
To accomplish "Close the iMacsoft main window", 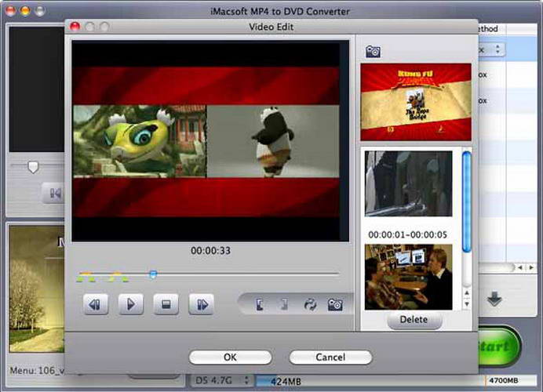I will click(x=11, y=11).
